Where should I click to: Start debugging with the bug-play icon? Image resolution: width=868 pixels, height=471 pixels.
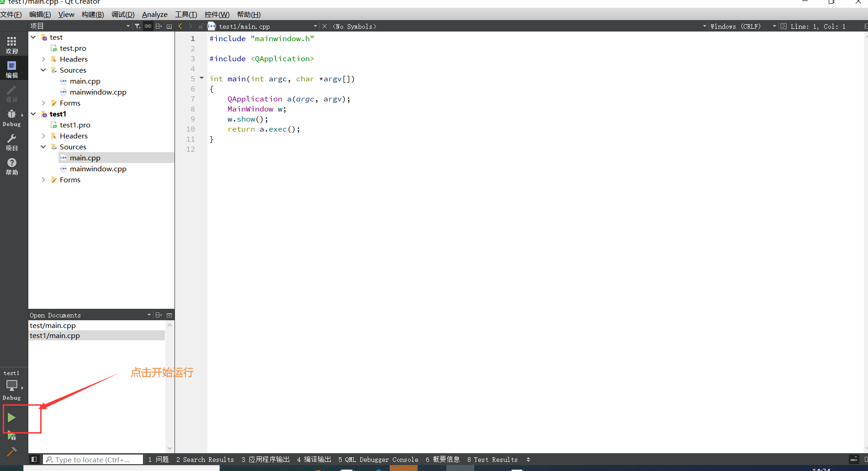click(11, 435)
